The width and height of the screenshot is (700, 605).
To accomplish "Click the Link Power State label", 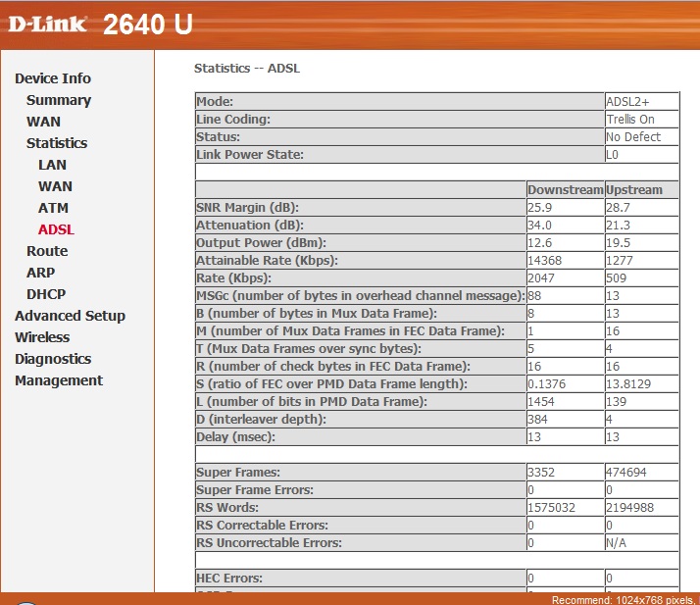I will tap(250, 155).
